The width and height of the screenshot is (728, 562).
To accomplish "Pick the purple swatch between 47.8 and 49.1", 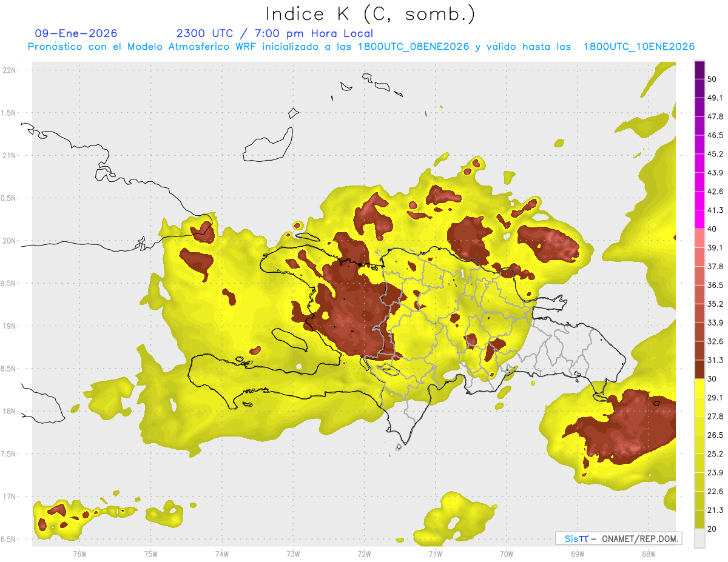I will coord(699,107).
